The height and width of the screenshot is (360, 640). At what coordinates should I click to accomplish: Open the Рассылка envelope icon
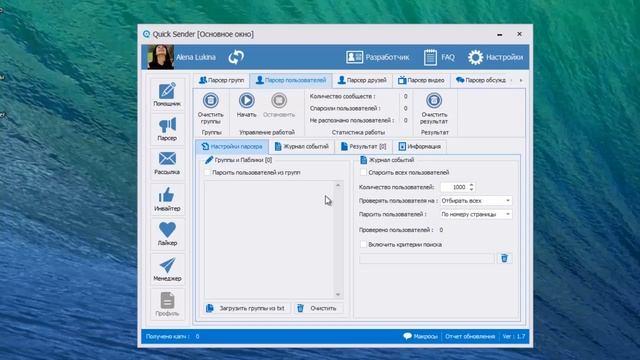pos(167,158)
